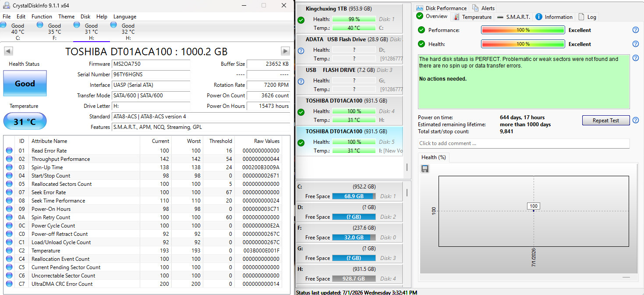Switch to the S.M.A.R.T. tab
Viewport: 644px width, 295px height.
[x=513, y=17]
